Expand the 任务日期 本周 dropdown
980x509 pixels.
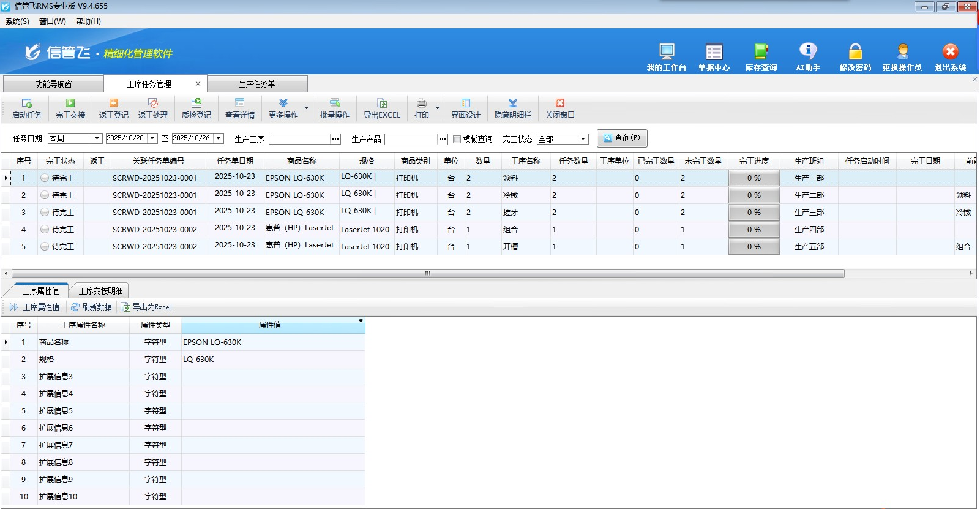point(96,139)
